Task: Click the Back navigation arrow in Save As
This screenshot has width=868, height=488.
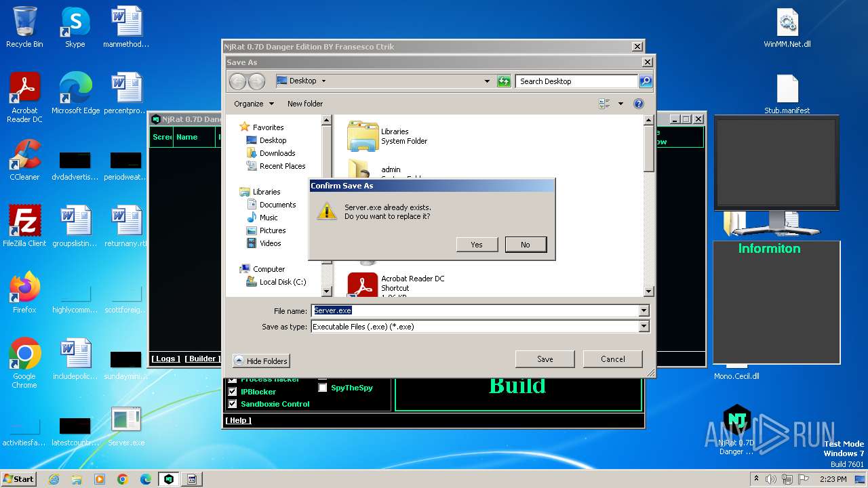Action: pyautogui.click(x=237, y=81)
